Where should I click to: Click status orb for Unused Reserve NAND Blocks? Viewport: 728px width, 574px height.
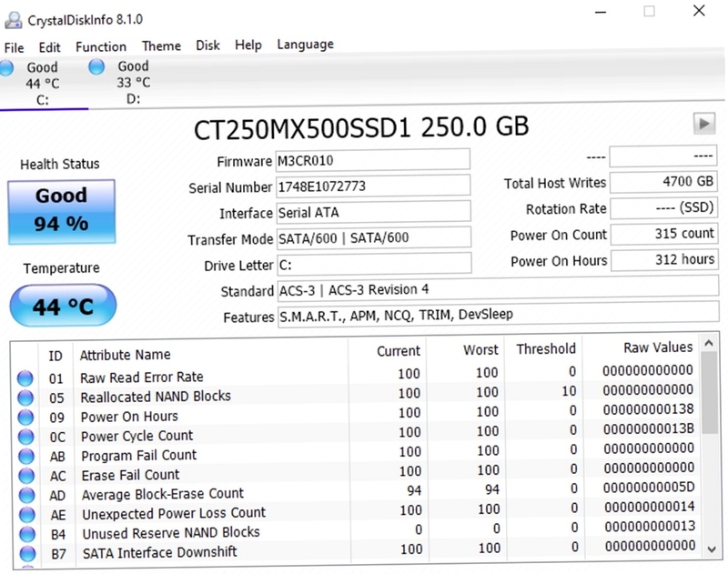(27, 534)
